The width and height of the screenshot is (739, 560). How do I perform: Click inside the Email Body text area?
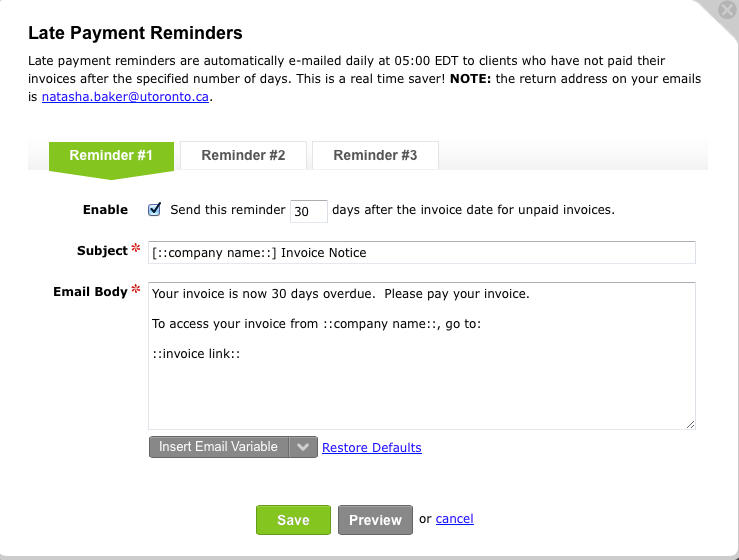tap(422, 356)
